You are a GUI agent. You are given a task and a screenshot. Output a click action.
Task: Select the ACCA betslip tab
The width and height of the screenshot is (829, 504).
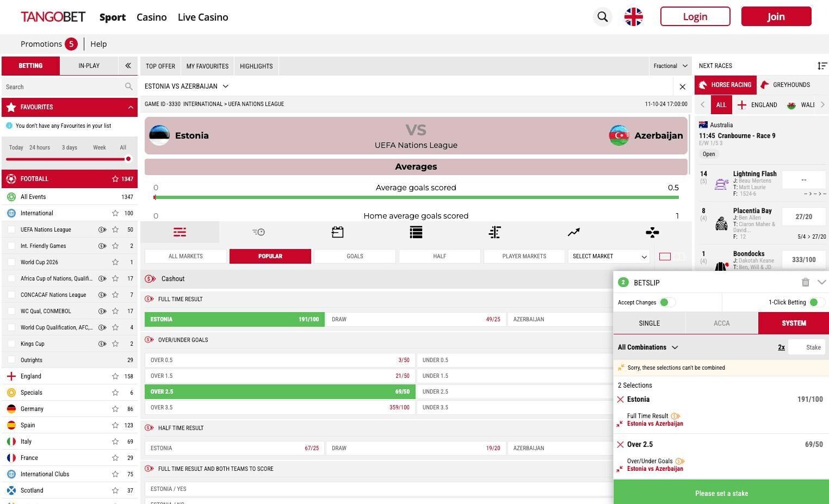click(721, 323)
